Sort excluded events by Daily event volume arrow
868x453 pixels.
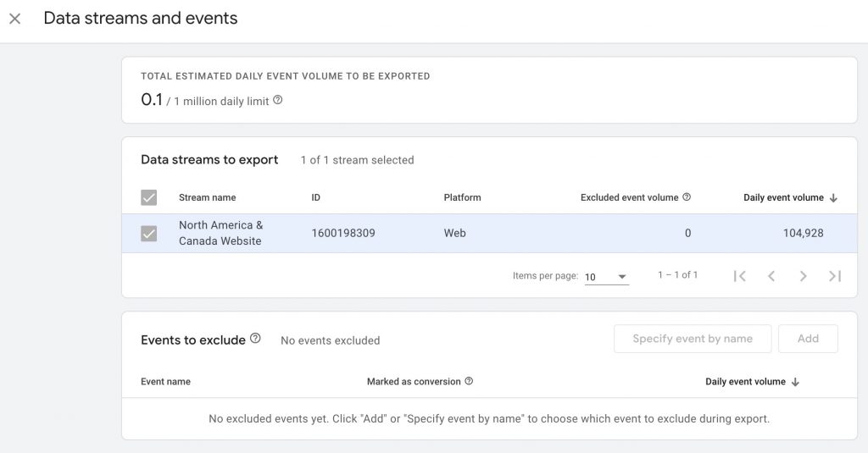point(795,382)
